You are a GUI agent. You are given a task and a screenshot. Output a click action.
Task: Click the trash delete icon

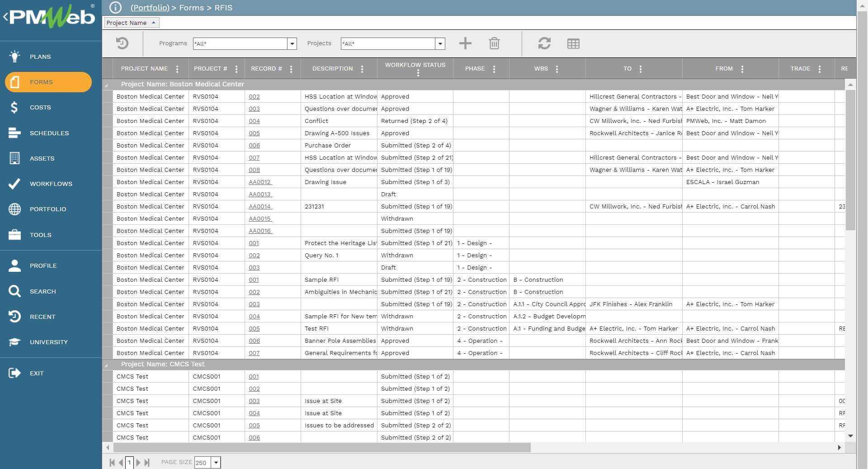pos(494,43)
